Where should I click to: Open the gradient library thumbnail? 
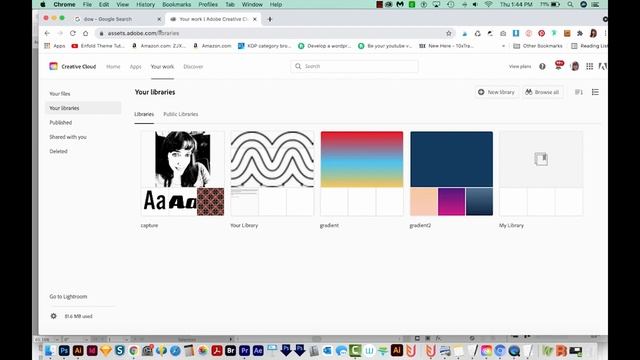click(x=362, y=159)
